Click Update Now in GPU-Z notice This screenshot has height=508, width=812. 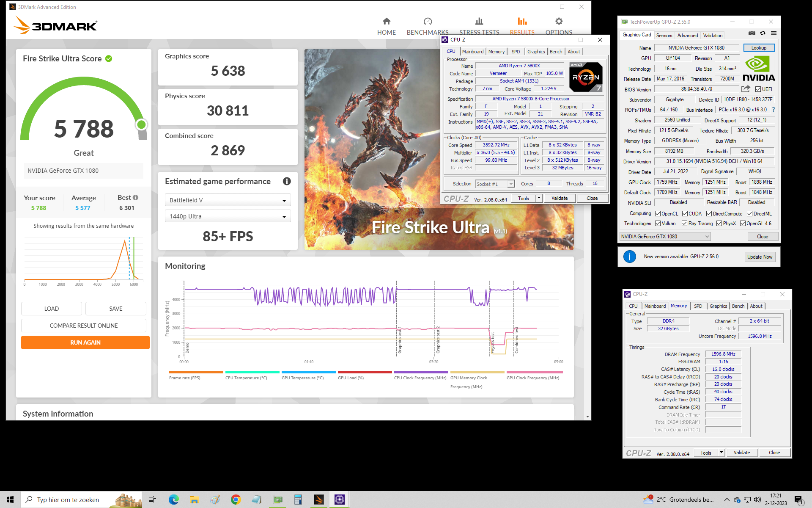760,257
